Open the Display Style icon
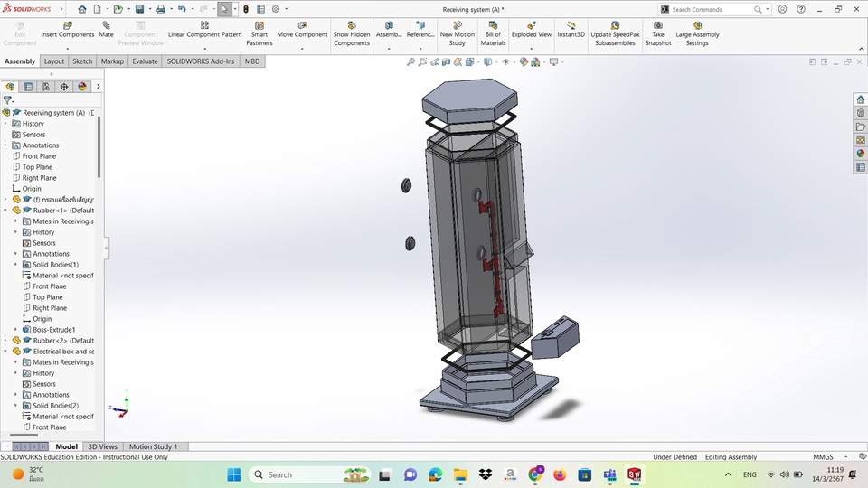This screenshot has width=868, height=488. (487, 62)
